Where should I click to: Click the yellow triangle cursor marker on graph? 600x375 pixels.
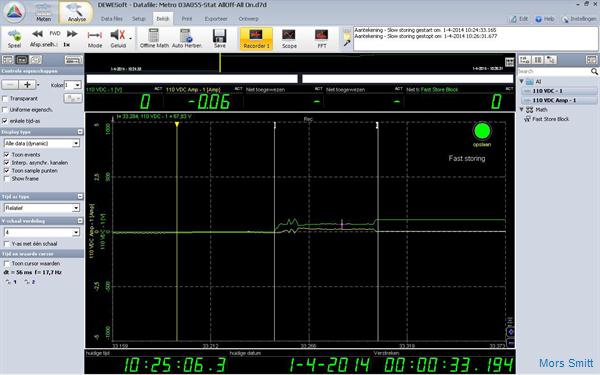click(x=177, y=124)
